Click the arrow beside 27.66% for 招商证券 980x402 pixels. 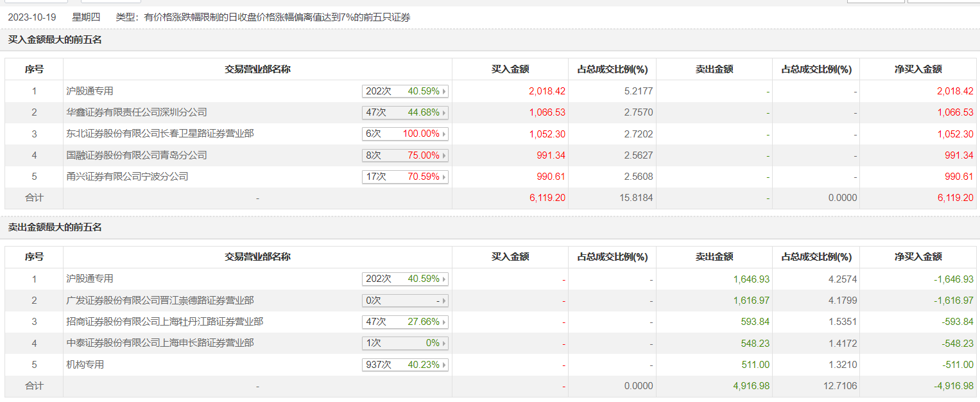[x=444, y=322]
